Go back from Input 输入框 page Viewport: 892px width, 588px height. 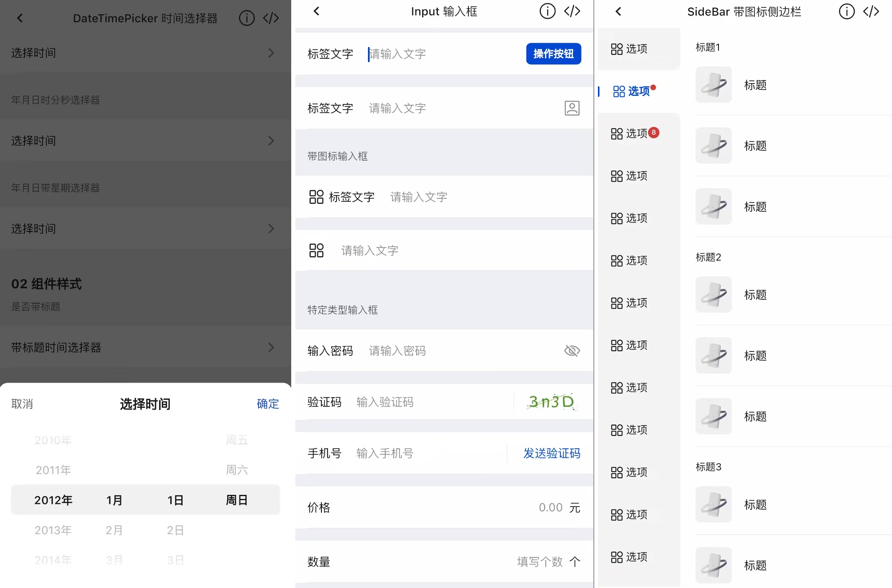coord(317,11)
